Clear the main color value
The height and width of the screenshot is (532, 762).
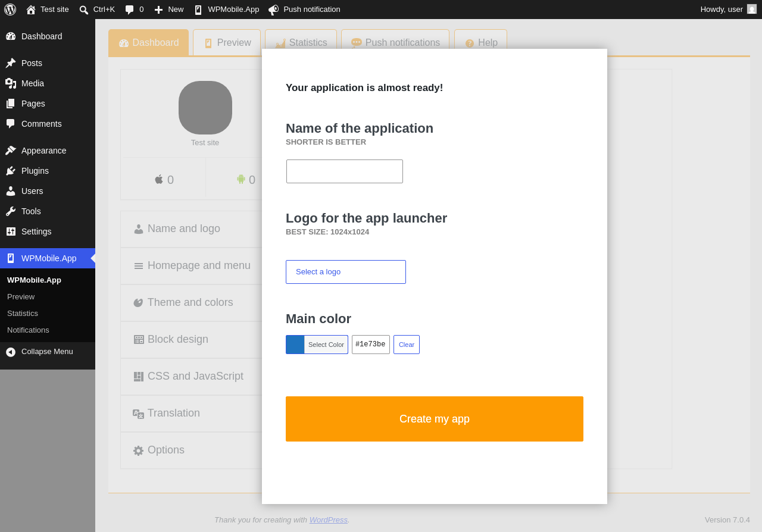click(407, 345)
